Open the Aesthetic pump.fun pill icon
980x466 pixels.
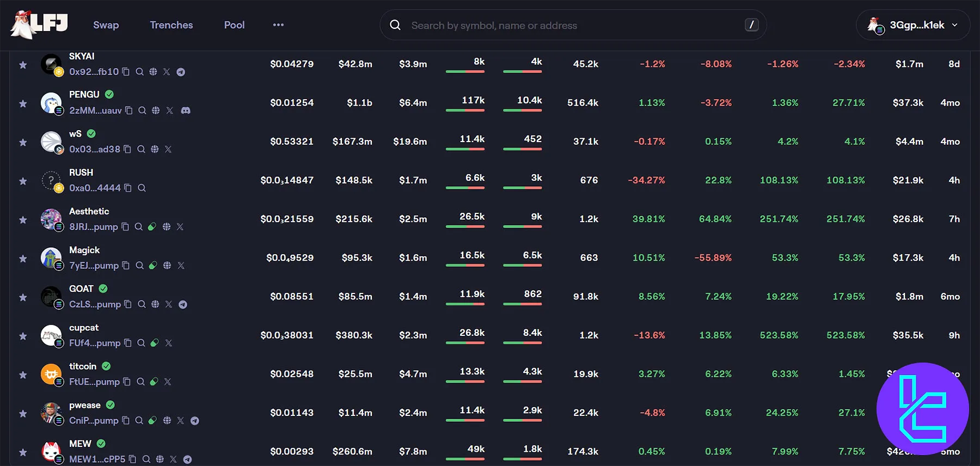tap(152, 226)
